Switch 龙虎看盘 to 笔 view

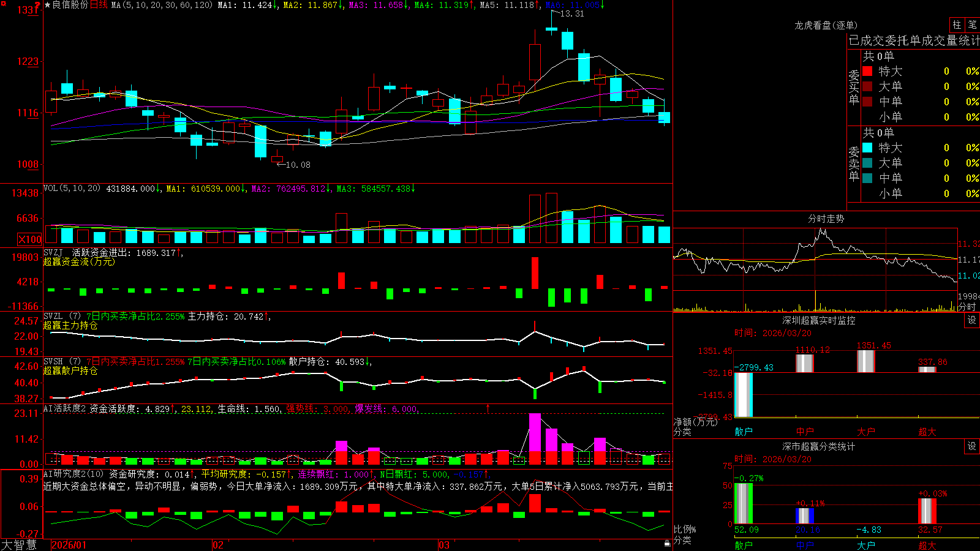tap(972, 24)
